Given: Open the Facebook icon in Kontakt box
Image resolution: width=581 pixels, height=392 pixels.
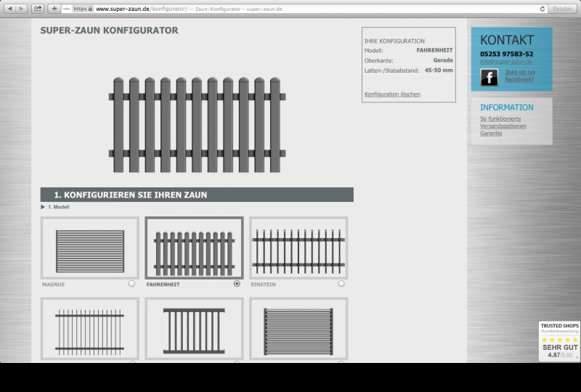Looking at the screenshot, I should 489,78.
